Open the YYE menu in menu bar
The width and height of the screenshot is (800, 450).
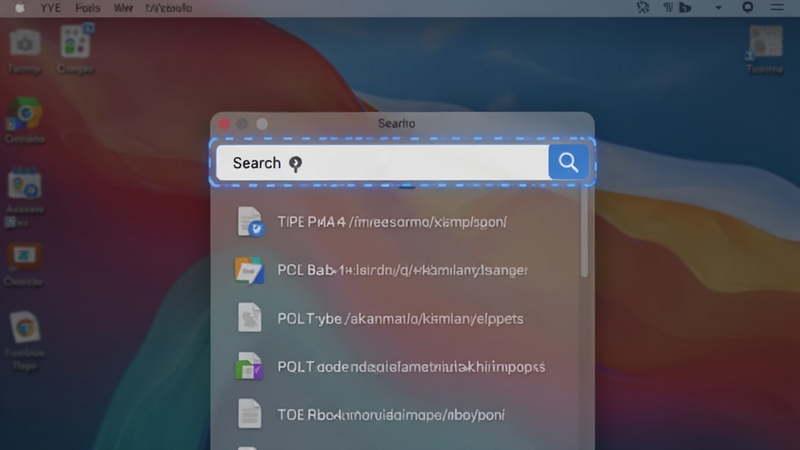pos(50,8)
